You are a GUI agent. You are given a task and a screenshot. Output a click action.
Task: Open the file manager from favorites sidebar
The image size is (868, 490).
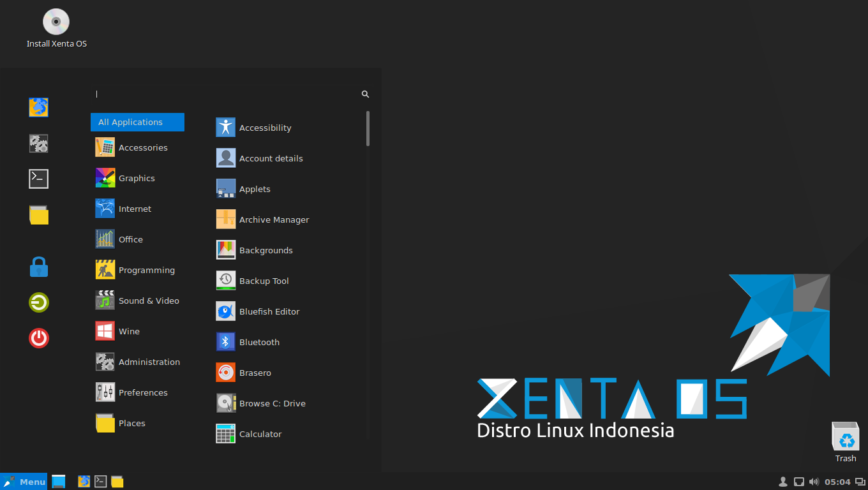pyautogui.click(x=39, y=214)
